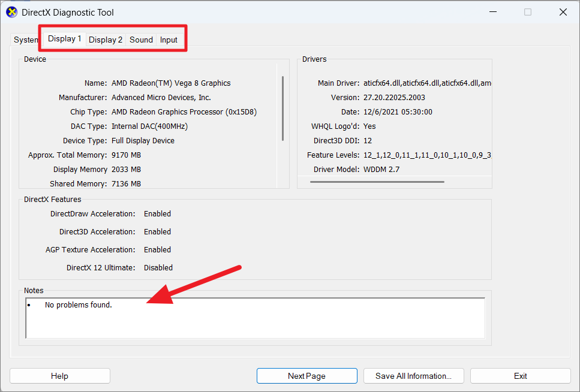Screen dimensions: 580x392
Task: Click chip type 'AMD Radeon Graphics Processor (0x15D8)'
Action: coord(184,111)
